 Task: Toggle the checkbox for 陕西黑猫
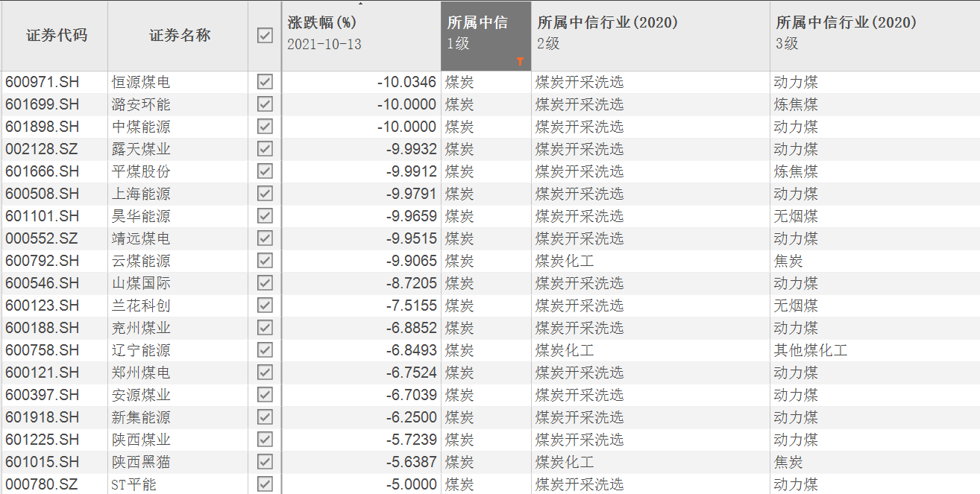pyautogui.click(x=265, y=462)
